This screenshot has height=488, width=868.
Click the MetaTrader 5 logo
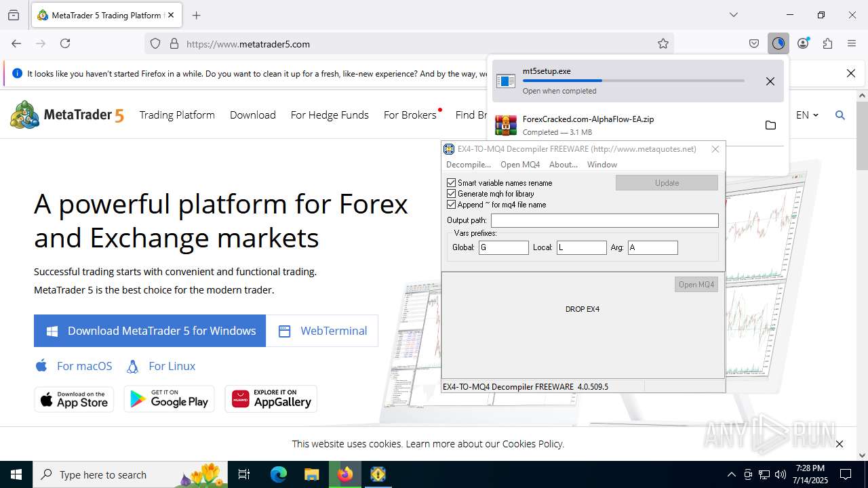click(x=67, y=115)
